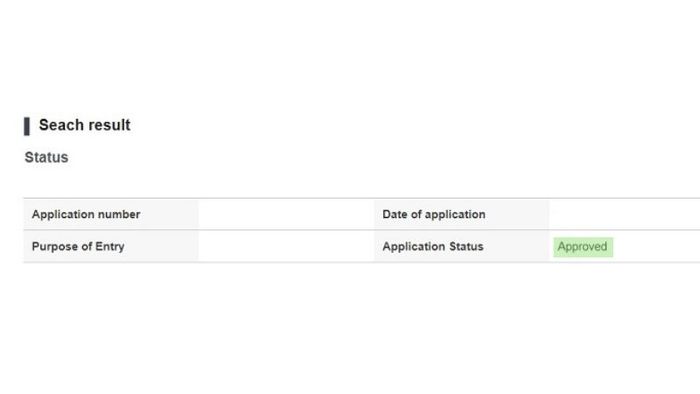700x394 pixels.
Task: Click the Date of application label
Action: pyautogui.click(x=433, y=214)
